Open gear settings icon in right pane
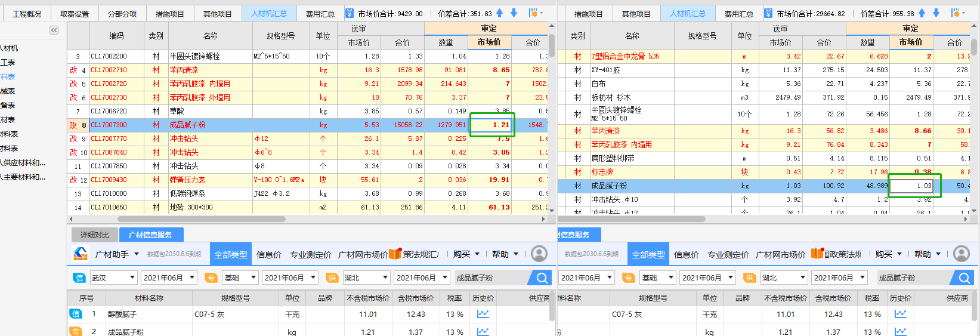The image size is (980, 336). pyautogui.click(x=956, y=13)
